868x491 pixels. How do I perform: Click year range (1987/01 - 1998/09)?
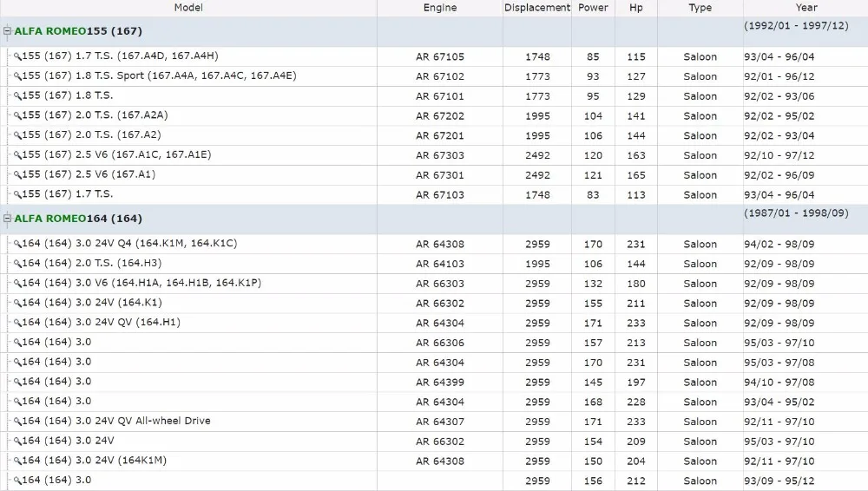796,213
